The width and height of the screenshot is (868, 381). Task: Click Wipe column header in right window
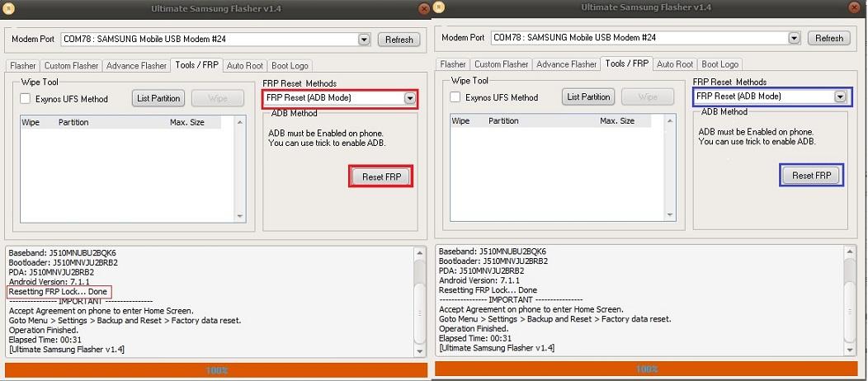click(x=460, y=120)
